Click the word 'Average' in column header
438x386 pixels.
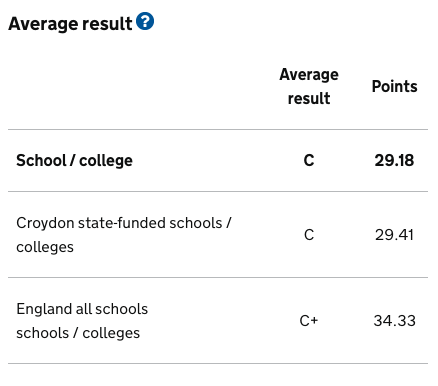click(x=309, y=75)
